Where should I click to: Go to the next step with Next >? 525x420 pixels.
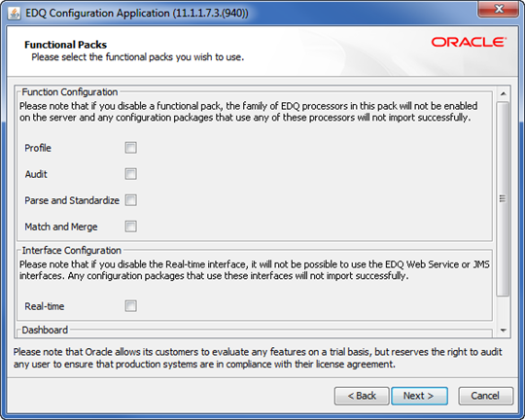pos(419,396)
